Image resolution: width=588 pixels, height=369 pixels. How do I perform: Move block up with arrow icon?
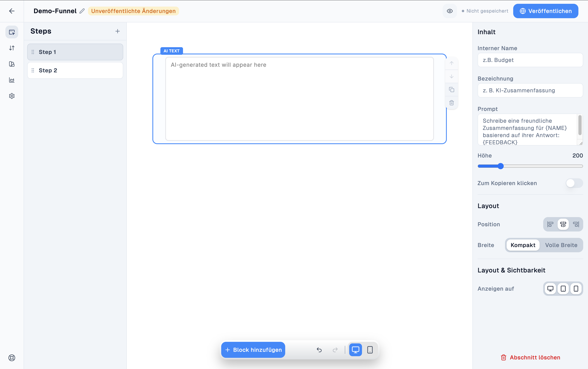(452, 63)
